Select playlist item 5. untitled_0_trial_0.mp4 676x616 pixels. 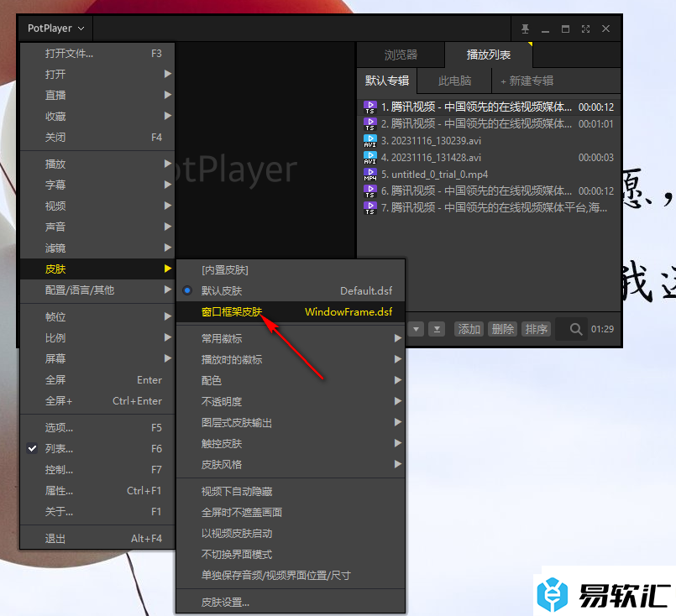pyautogui.click(x=489, y=175)
